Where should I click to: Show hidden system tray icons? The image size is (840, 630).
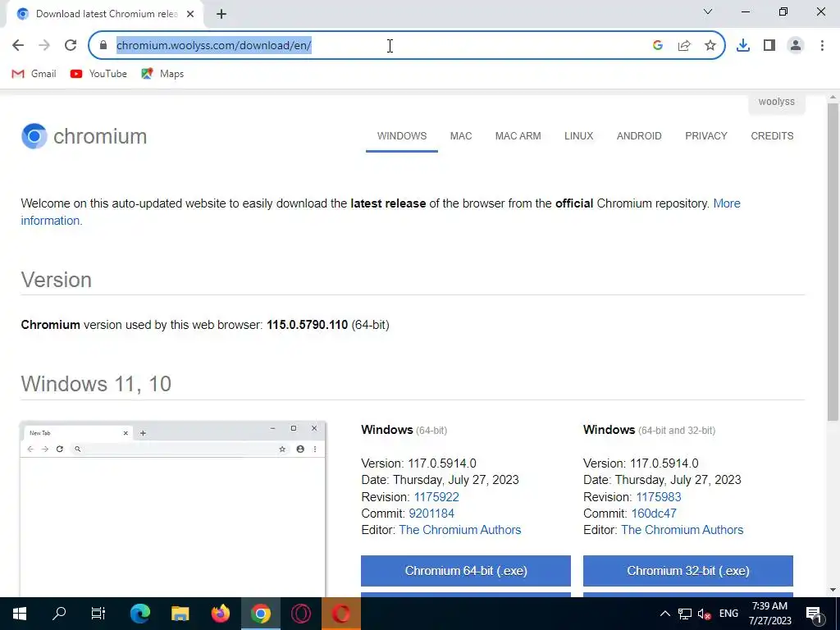(664, 614)
